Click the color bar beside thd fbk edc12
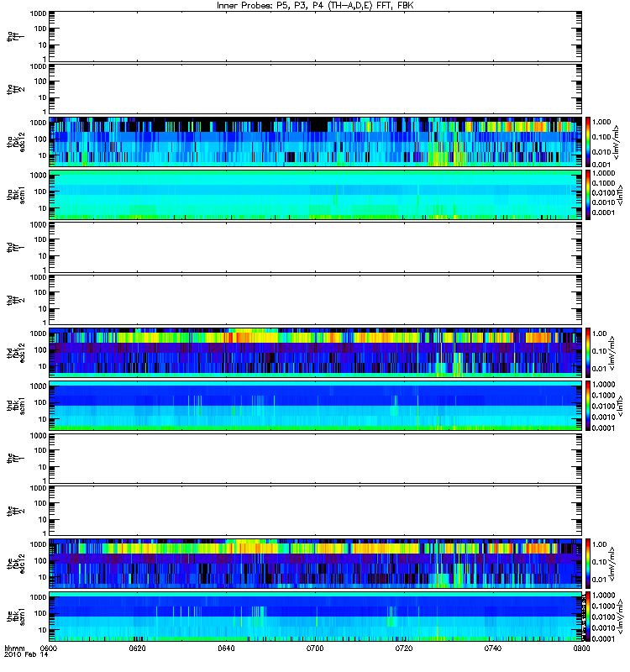Image resolution: width=630 pixels, height=672 pixels. (588, 353)
